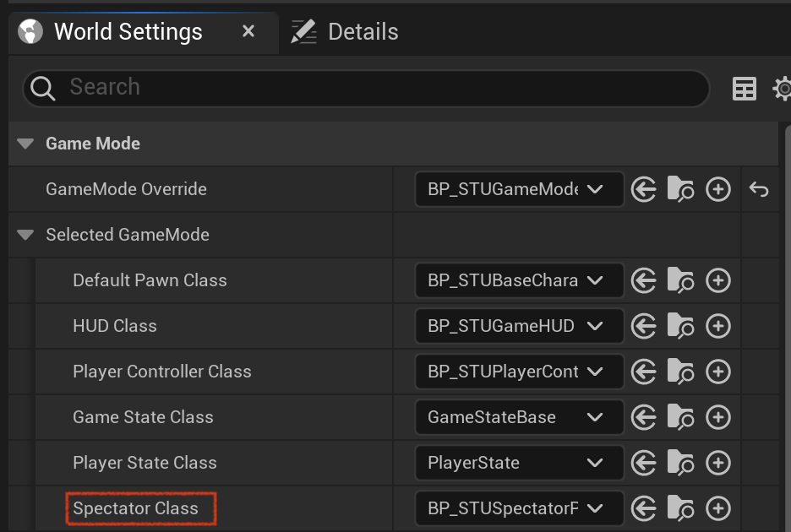Browse to HUD Class asset in Content Browser

[x=680, y=326]
